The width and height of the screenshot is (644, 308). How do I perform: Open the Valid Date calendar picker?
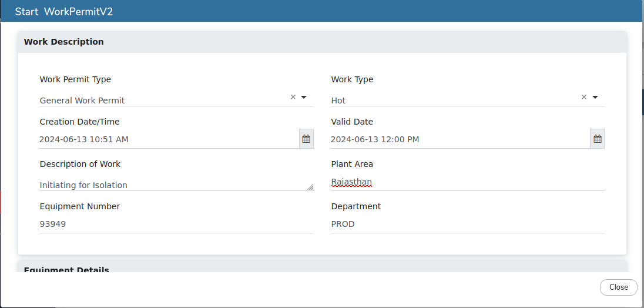pos(598,139)
